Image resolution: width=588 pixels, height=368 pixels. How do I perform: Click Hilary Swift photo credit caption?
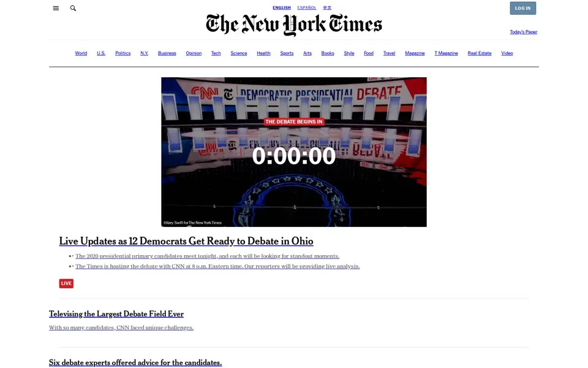pos(193,223)
